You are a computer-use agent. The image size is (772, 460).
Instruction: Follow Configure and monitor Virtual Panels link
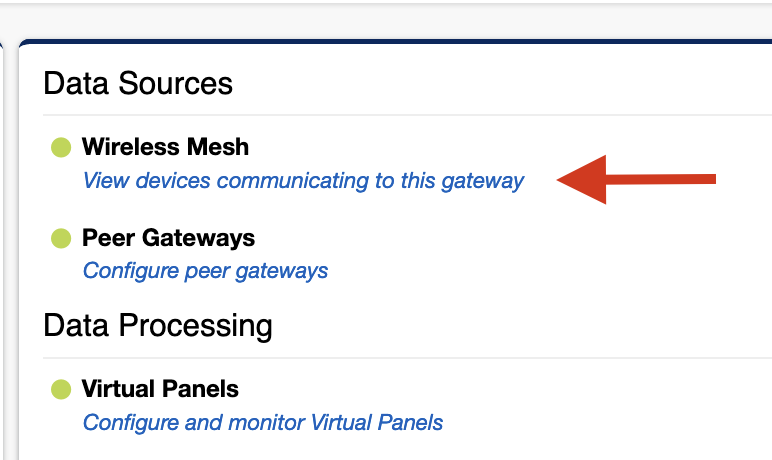[x=263, y=422]
